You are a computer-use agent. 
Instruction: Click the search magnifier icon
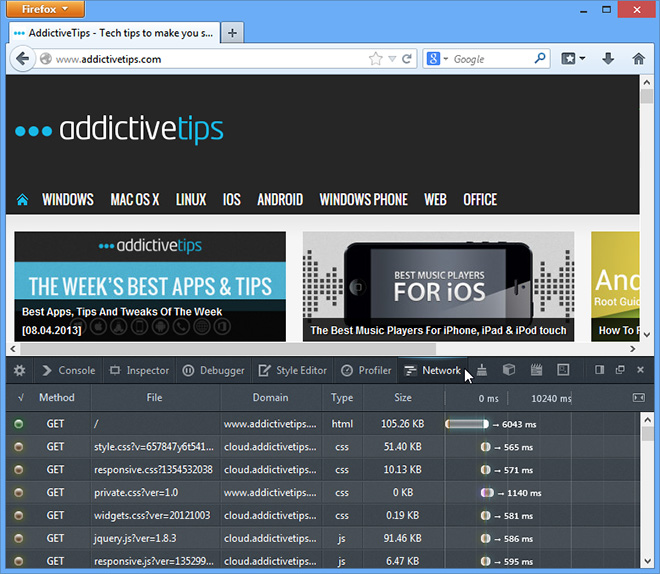pos(539,58)
